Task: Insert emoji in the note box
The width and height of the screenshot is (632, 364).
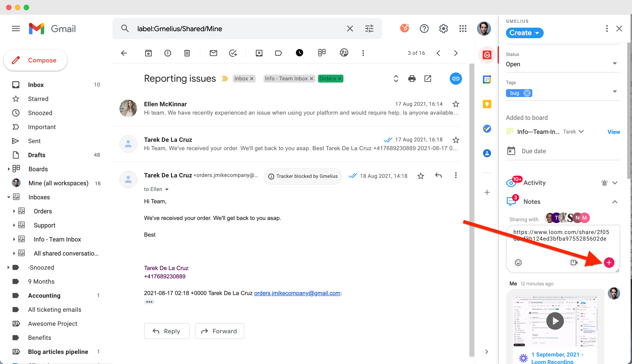Action: click(518, 263)
